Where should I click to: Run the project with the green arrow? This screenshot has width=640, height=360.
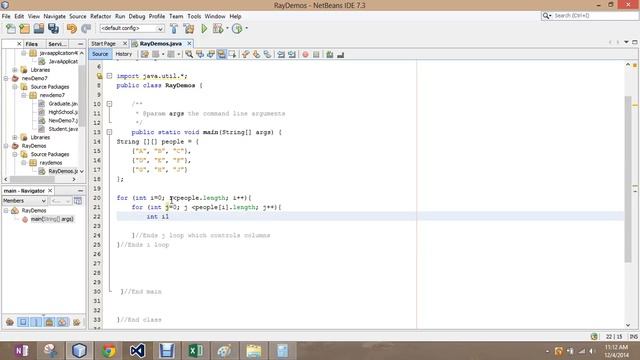[x=204, y=29]
